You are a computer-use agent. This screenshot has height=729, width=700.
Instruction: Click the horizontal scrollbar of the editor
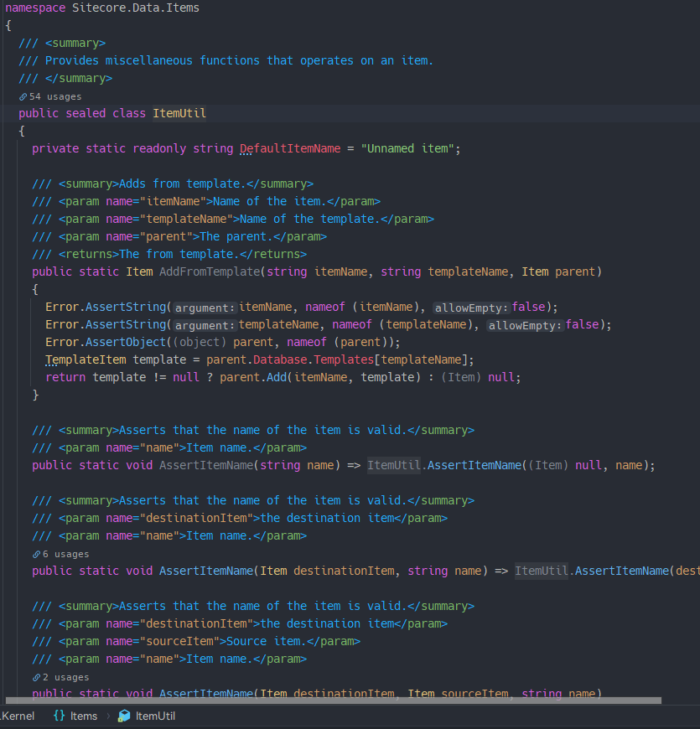click(333, 701)
